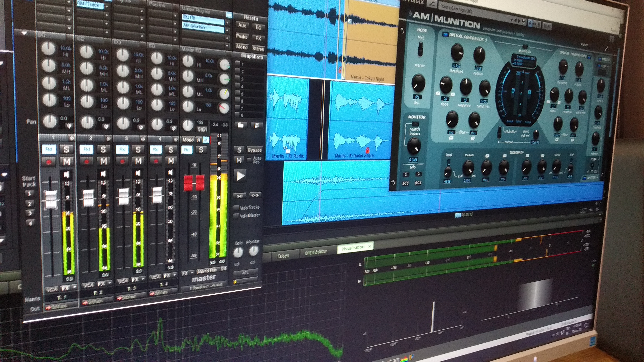Open FX dropdown on channel 2
Image resolution: width=644 pixels, height=362 pixels.
coord(110,283)
